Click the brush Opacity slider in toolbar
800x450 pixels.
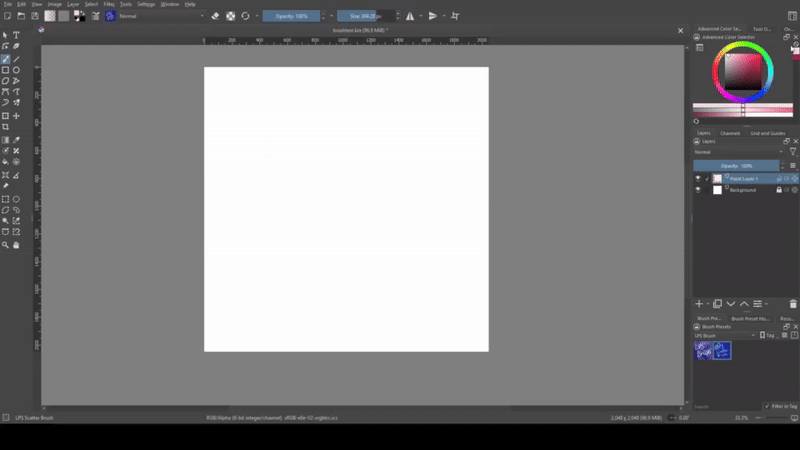coord(293,16)
